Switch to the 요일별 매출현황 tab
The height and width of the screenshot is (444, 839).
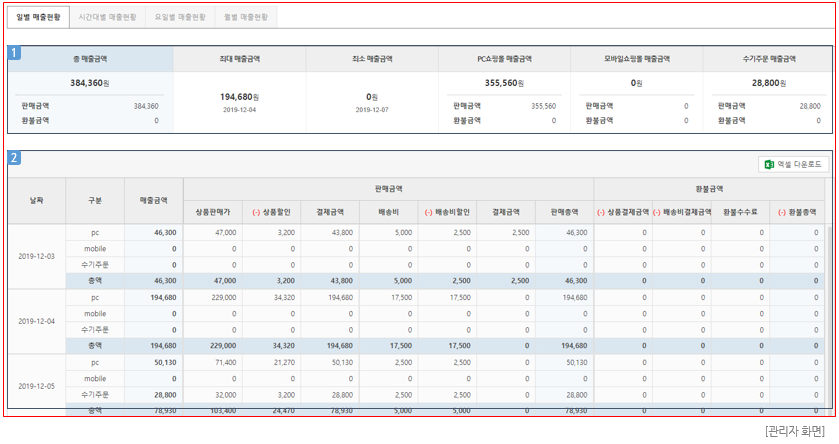[x=180, y=17]
